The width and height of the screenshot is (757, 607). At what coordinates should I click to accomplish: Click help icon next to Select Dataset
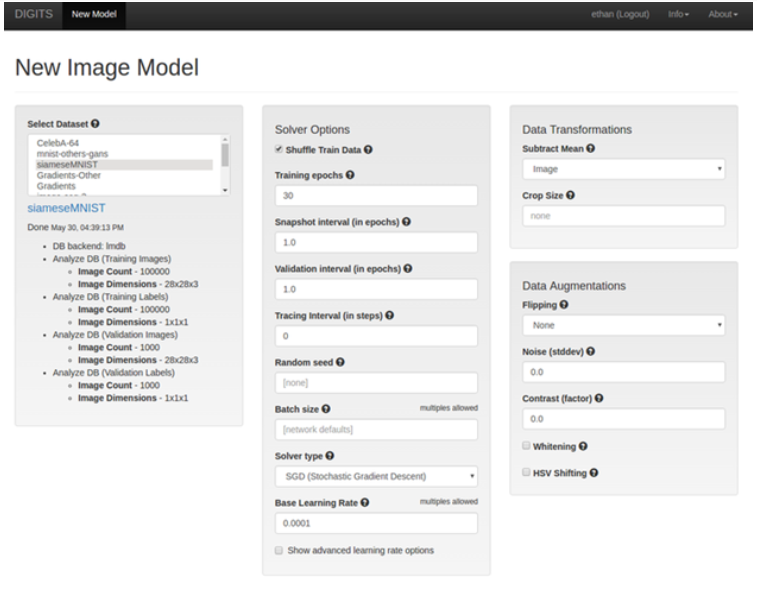coord(95,124)
